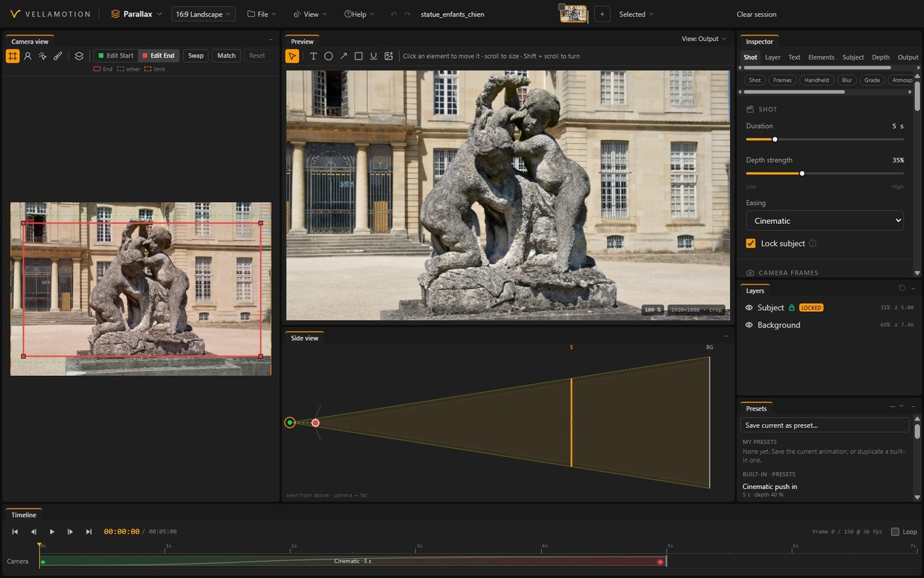Viewport: 924px width, 578px height.
Task: Switch to the Layer tab in Inspector
Action: pos(773,57)
